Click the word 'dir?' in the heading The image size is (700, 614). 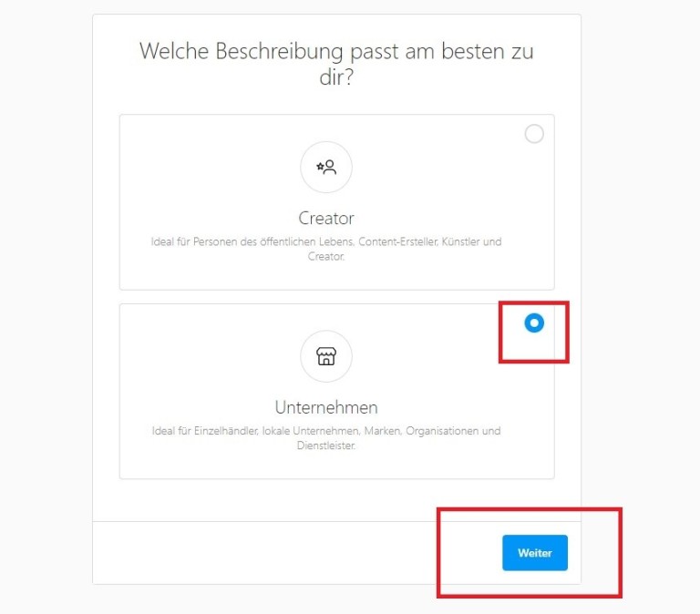336,77
